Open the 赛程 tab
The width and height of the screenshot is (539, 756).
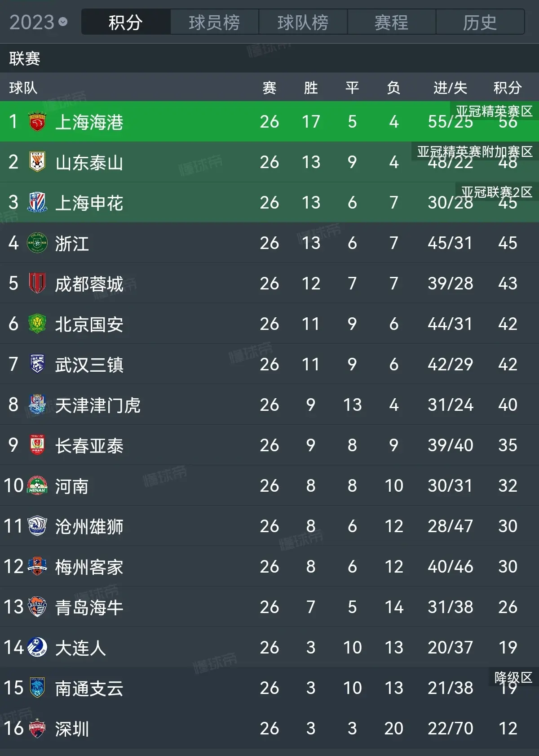pos(391,22)
